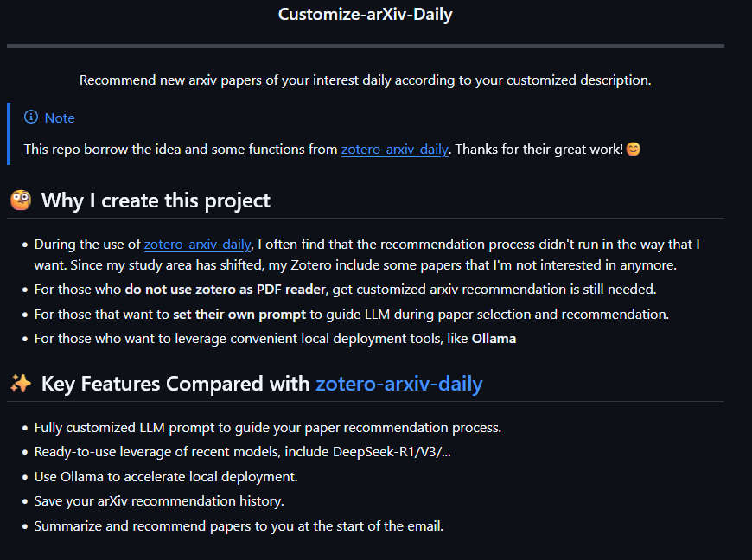Viewport: 752px width, 560px height.
Task: Open zotero-arxiv-daily link in first bullet point
Action: pos(198,245)
